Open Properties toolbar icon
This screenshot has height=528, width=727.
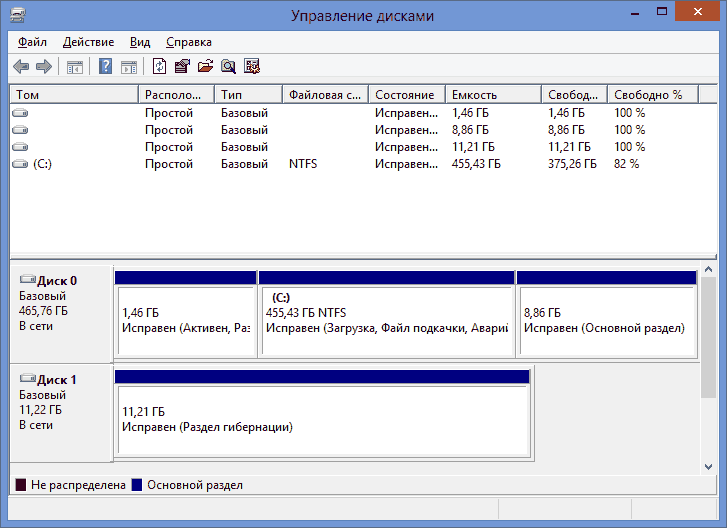click(x=182, y=67)
